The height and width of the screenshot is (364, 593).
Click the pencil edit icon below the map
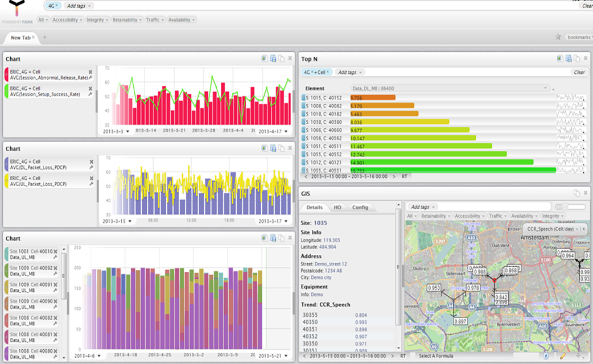tap(563, 355)
